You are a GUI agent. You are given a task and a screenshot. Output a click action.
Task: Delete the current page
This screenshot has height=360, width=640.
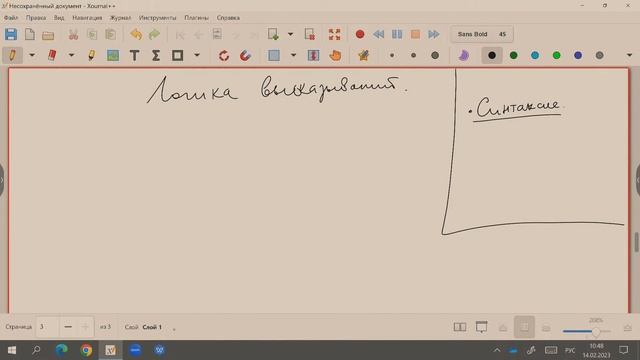pos(310,34)
